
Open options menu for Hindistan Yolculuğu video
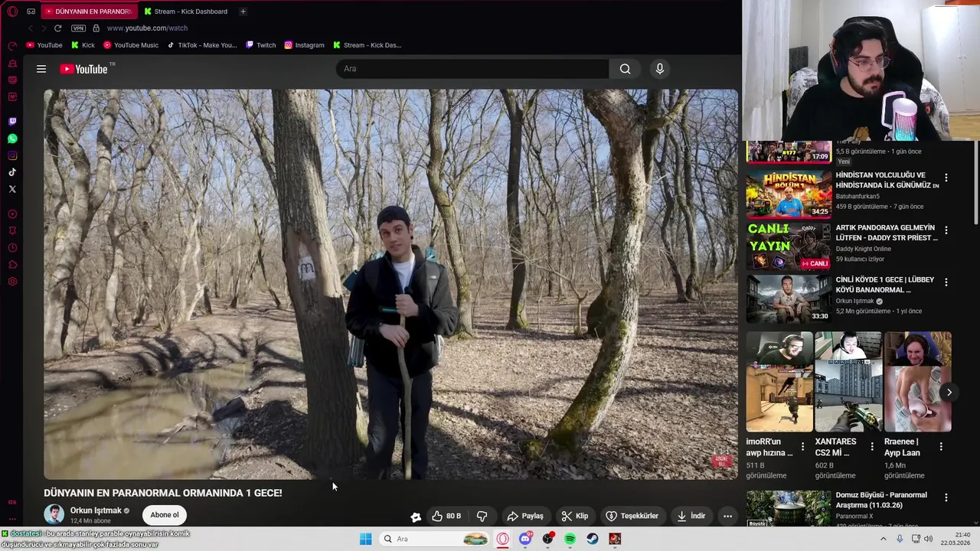[946, 178]
